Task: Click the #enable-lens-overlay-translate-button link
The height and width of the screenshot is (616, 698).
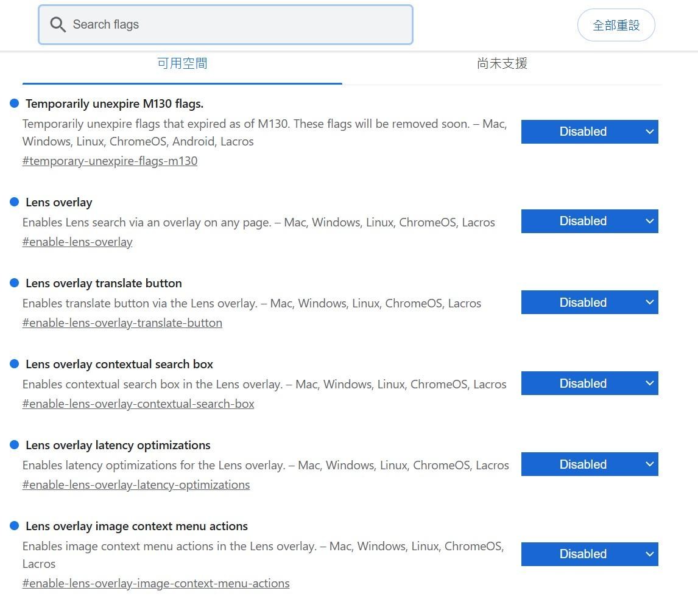Action: (122, 323)
